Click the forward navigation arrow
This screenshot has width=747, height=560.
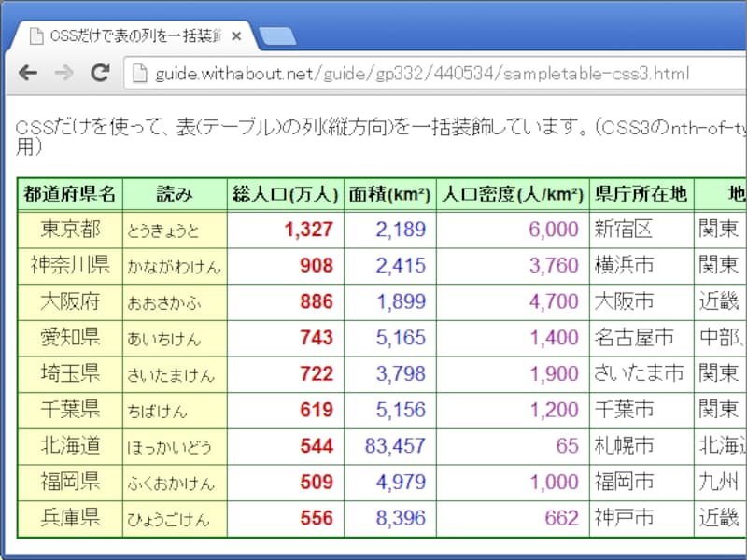pos(63,71)
